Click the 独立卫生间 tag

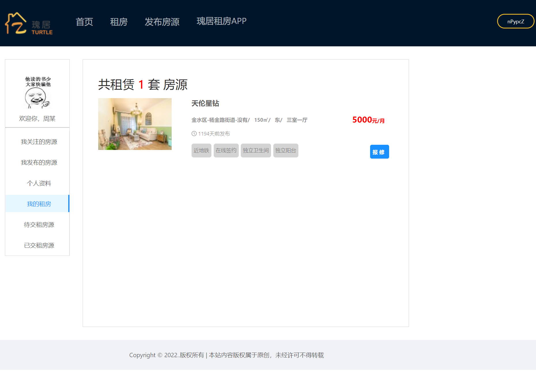[256, 151]
